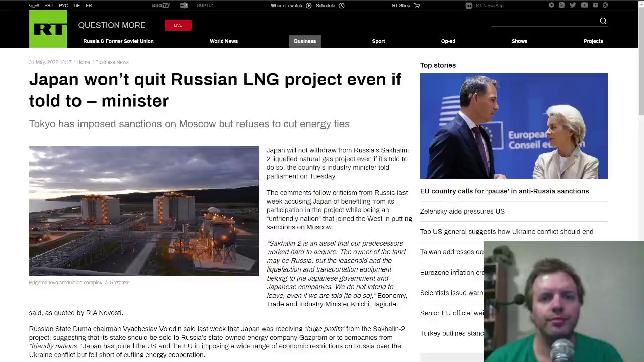Click the Home breadcrumb link
The image size is (644, 362).
coord(83,62)
